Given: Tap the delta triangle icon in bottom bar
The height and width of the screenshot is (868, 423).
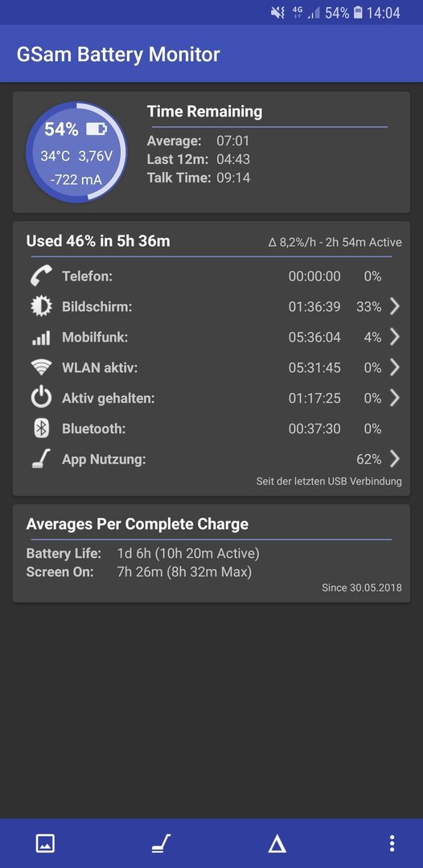Looking at the screenshot, I should point(277,844).
